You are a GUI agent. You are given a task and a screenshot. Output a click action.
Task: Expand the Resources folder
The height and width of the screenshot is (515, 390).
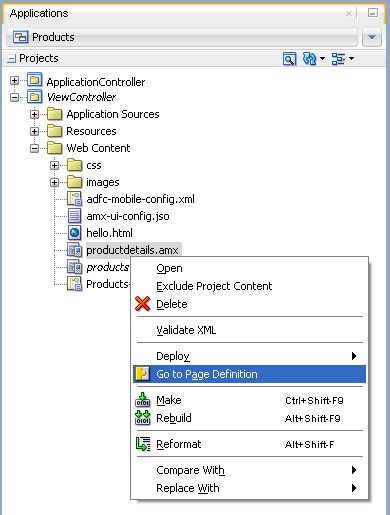coord(34,131)
